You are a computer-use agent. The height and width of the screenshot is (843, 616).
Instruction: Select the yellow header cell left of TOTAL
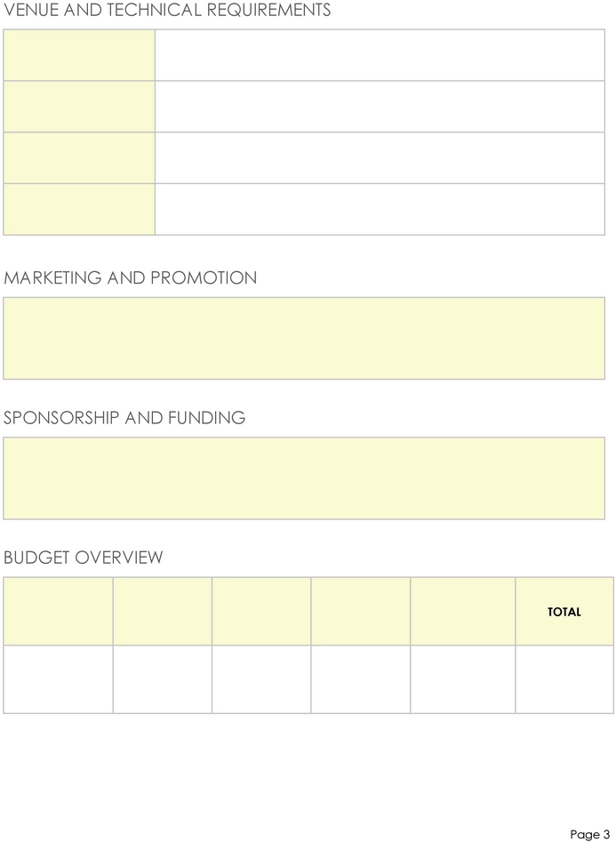point(463,611)
